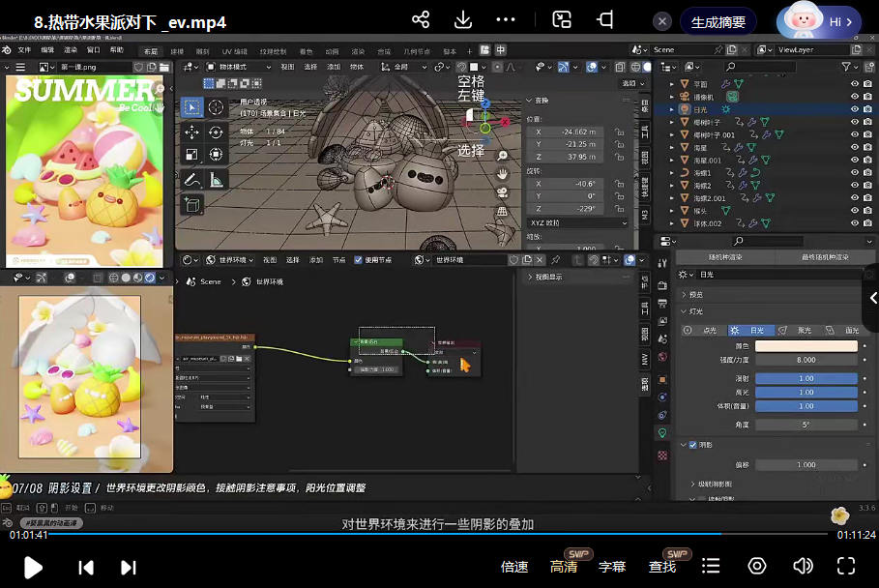Open the 倍速 playback speed option
This screenshot has height=588, width=879.
coord(514,567)
